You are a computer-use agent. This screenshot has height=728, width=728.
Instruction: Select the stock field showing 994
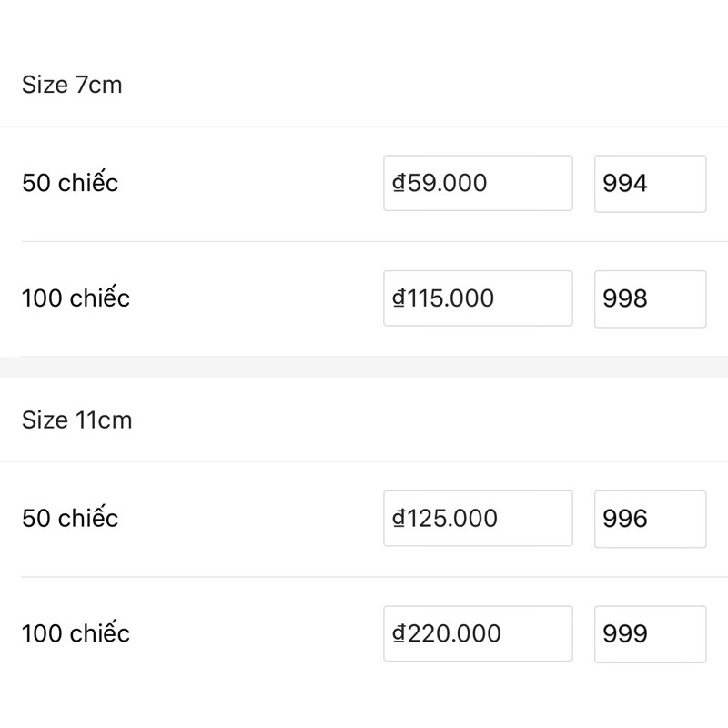click(x=650, y=183)
